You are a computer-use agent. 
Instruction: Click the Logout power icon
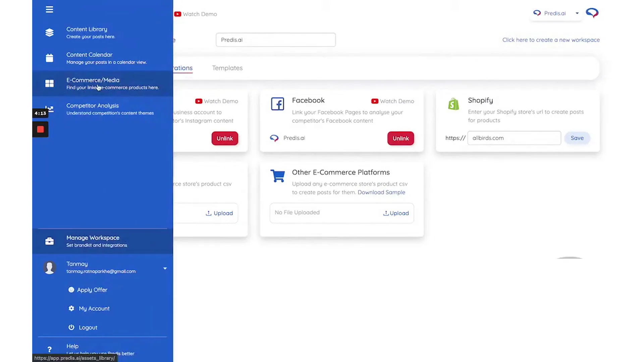tap(71, 327)
